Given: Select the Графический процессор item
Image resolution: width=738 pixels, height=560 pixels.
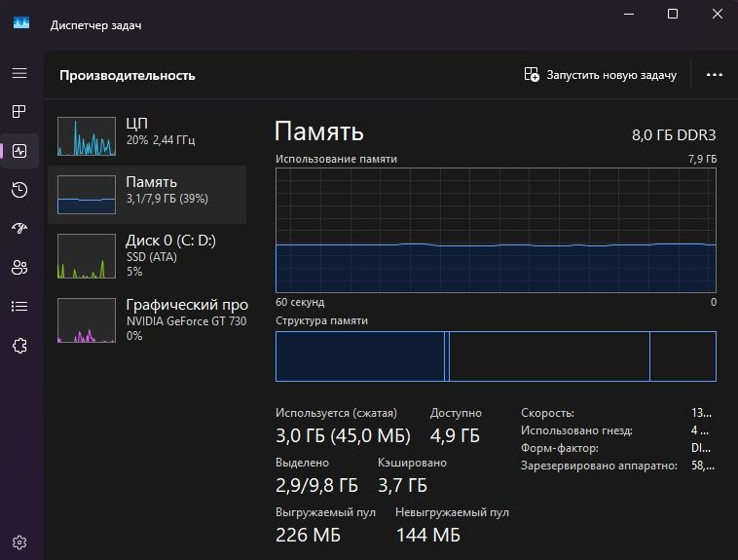Looking at the screenshot, I should (147, 319).
